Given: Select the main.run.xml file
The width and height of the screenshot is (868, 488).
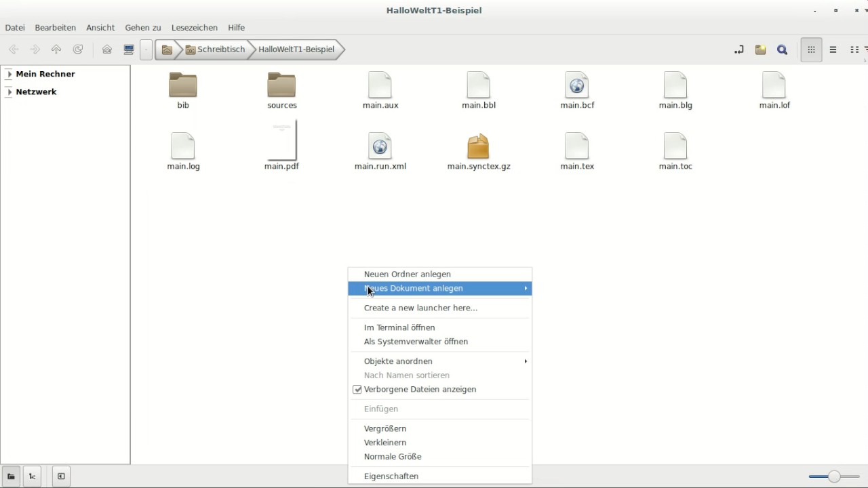Looking at the screenshot, I should [380, 151].
